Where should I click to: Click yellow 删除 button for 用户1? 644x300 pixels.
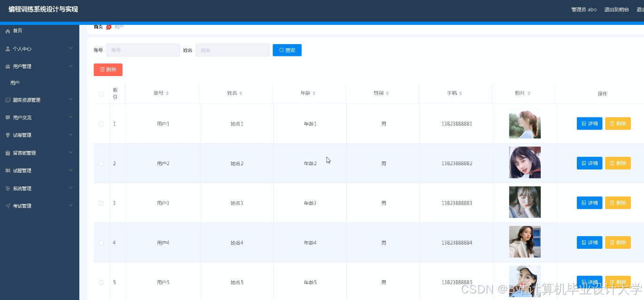(x=618, y=123)
